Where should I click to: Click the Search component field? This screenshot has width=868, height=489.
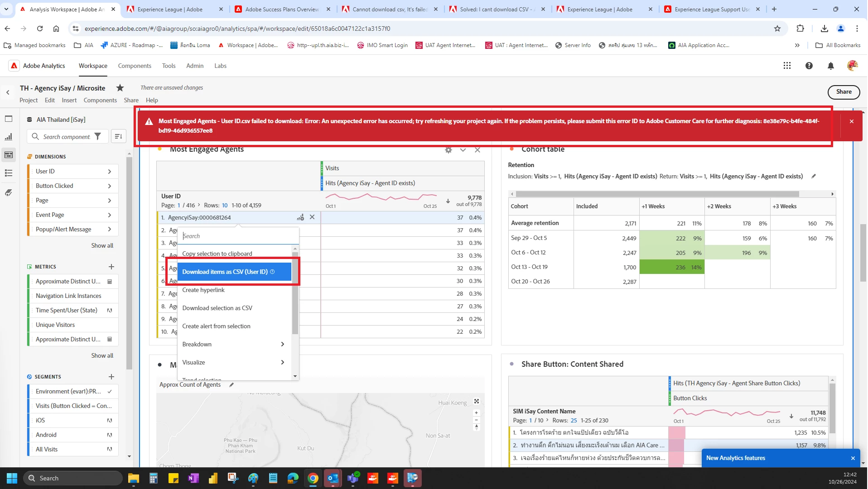(x=67, y=136)
